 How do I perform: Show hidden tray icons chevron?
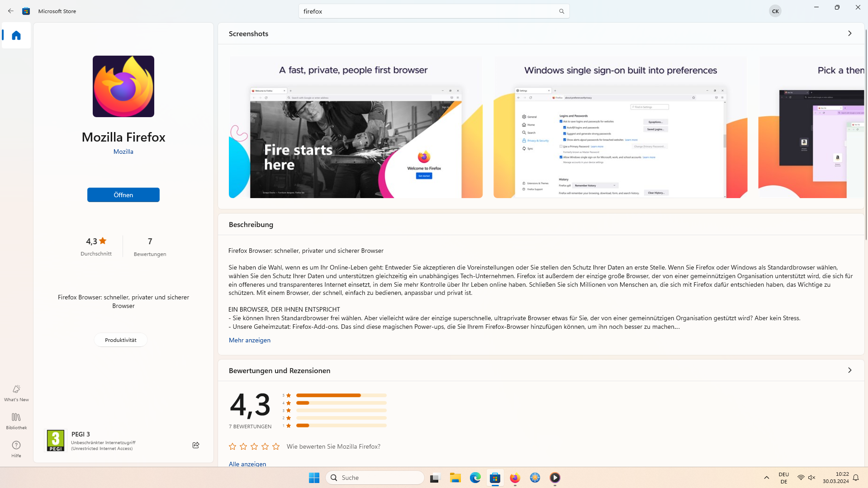pos(767,478)
